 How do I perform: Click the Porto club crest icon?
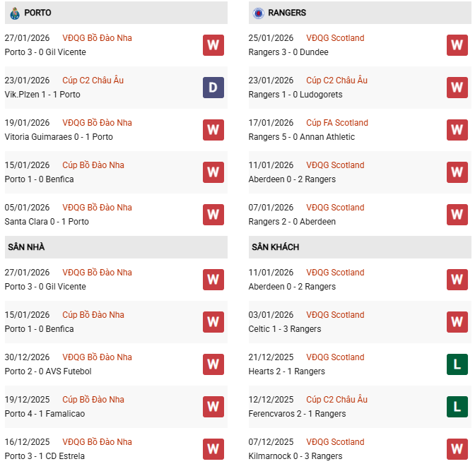(15, 13)
